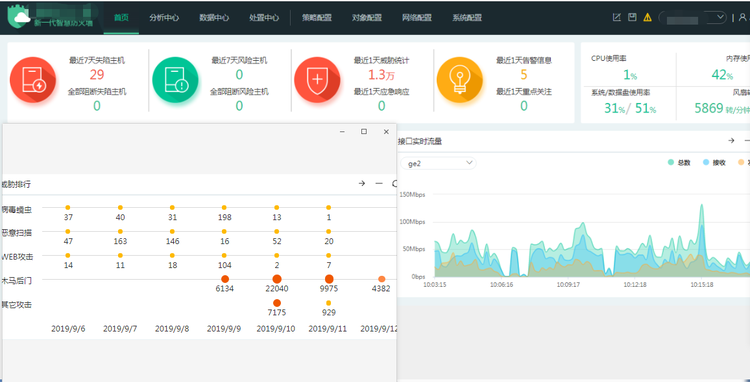
Task: Click the 104 WEB攻击 dot
Action: (x=224, y=255)
